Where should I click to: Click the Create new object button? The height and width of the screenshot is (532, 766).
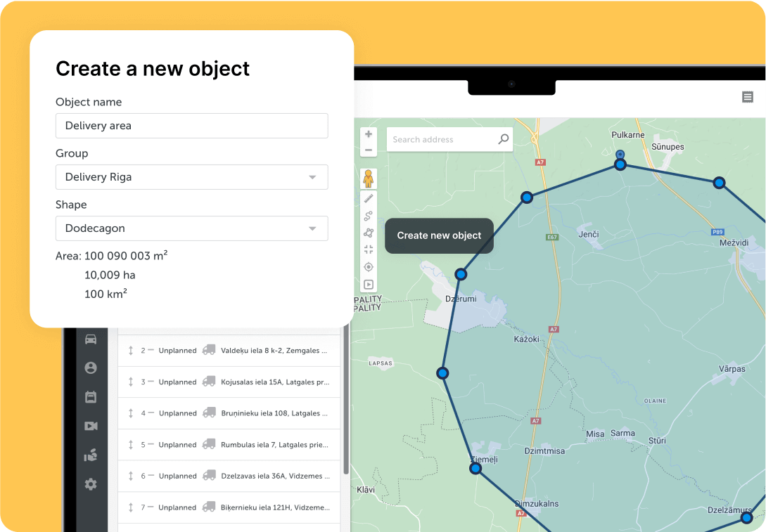pos(439,235)
